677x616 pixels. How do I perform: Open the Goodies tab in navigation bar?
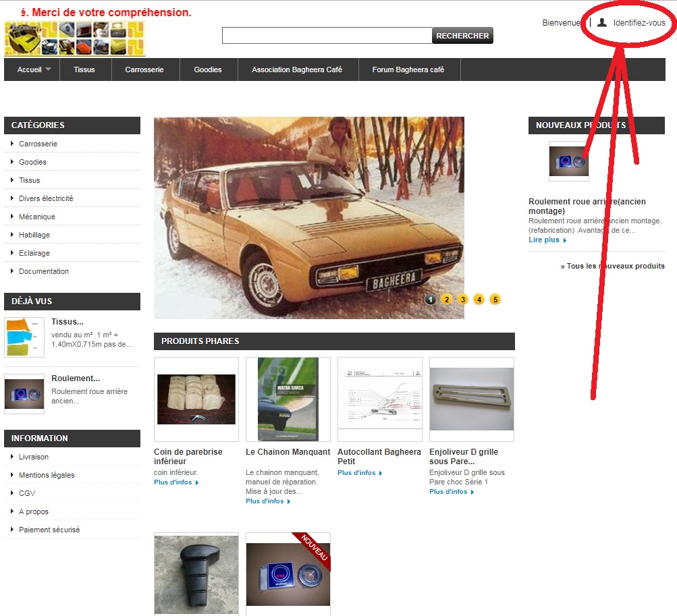tap(208, 69)
